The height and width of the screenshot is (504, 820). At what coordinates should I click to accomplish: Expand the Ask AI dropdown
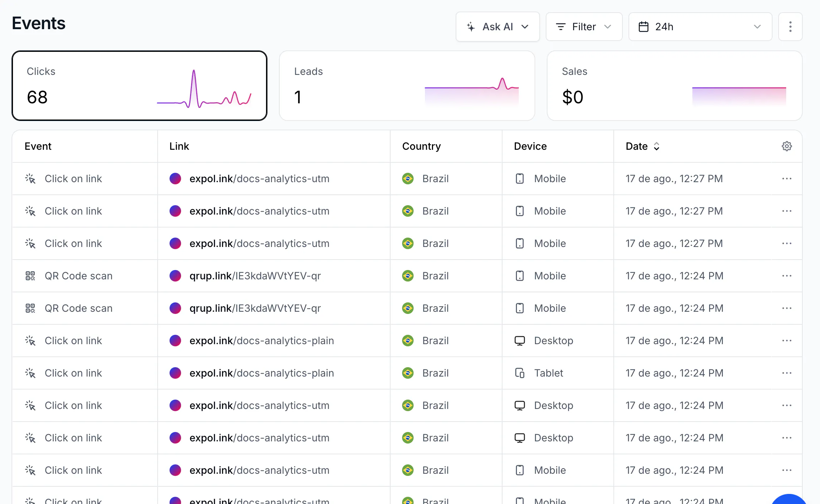pyautogui.click(x=497, y=27)
